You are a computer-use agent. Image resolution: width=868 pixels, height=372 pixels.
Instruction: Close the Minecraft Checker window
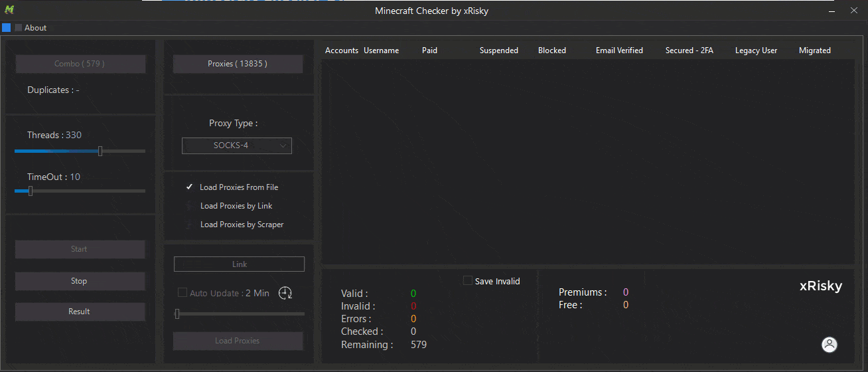854,11
